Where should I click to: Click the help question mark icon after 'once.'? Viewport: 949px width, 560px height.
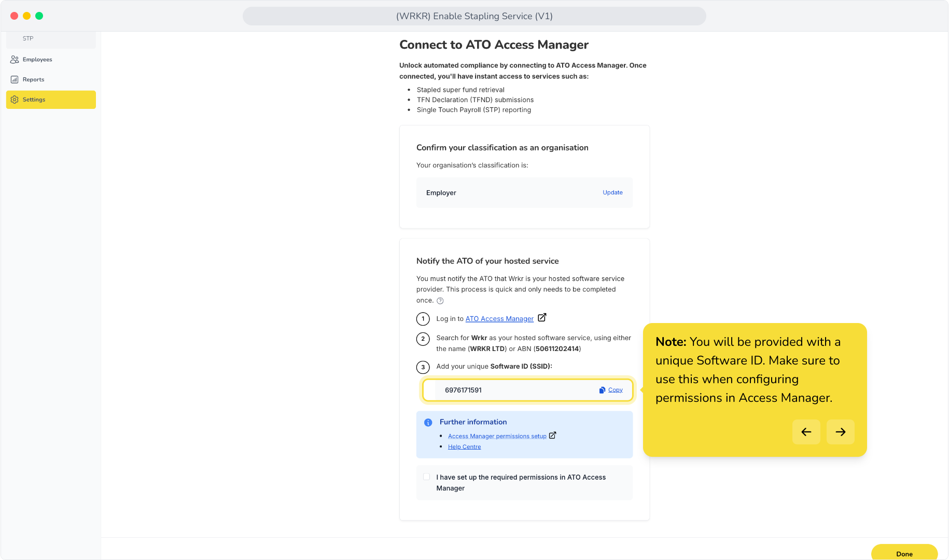[440, 301]
